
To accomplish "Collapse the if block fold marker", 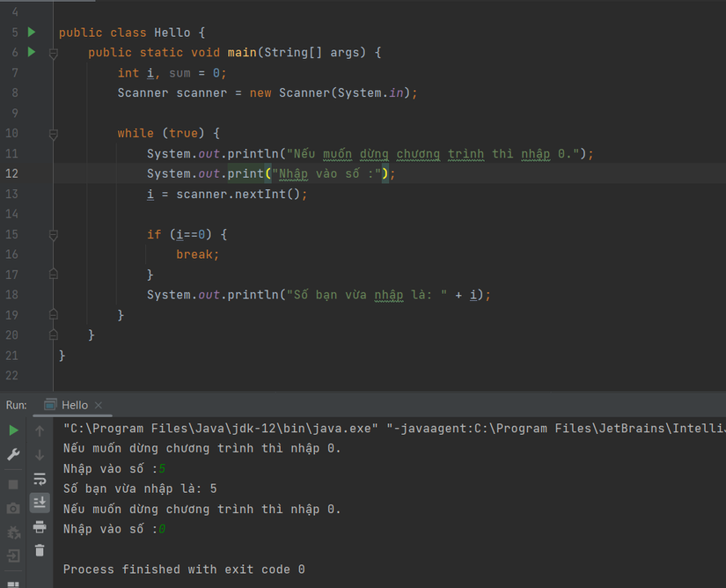I will point(54,235).
